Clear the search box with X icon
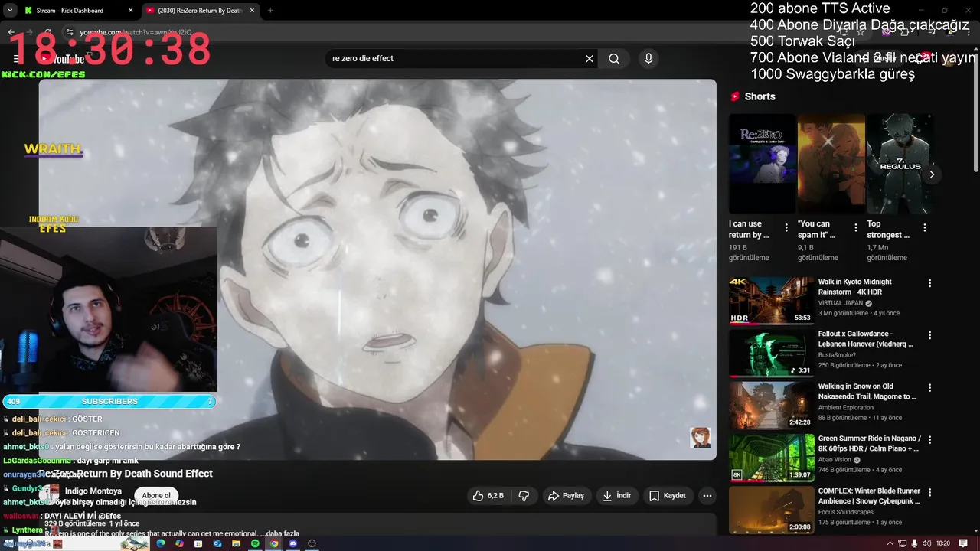This screenshot has width=980, height=551. [590, 59]
